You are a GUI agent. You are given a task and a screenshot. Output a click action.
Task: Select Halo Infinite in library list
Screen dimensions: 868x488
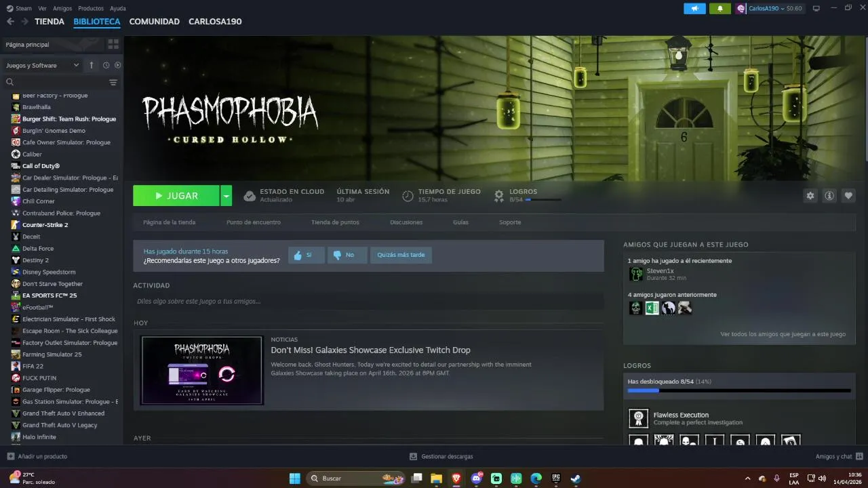tap(39, 437)
